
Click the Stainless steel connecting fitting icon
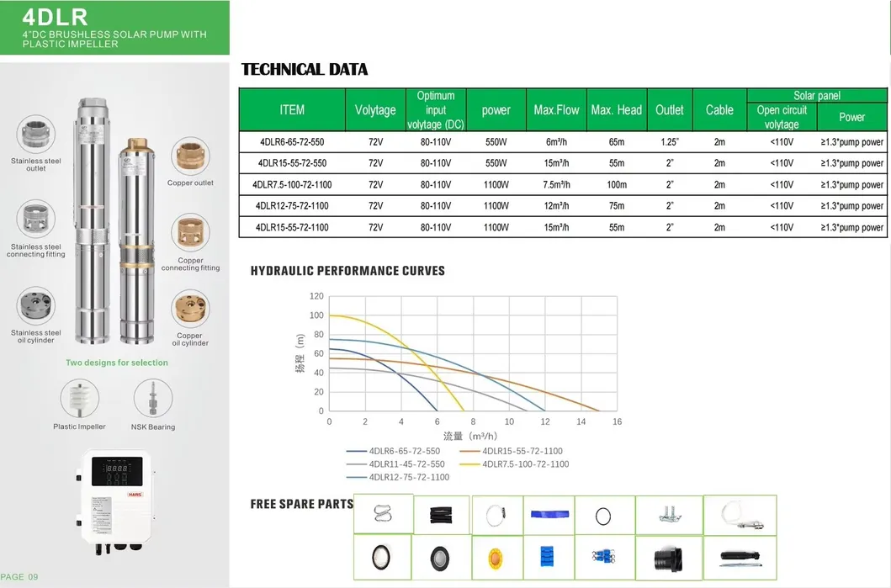click(35, 215)
